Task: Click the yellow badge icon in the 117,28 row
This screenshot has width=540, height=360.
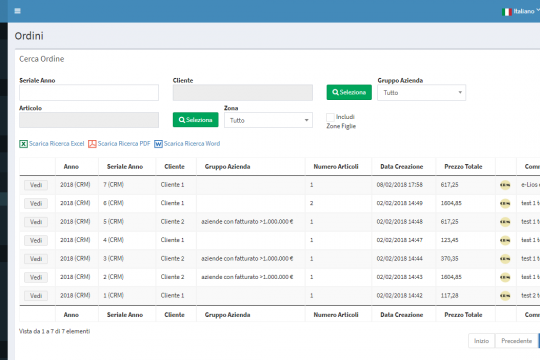Action: (505, 296)
